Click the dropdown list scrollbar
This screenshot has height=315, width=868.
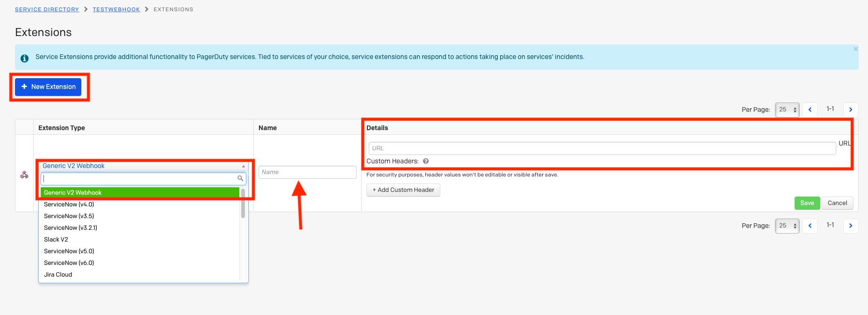[243, 203]
